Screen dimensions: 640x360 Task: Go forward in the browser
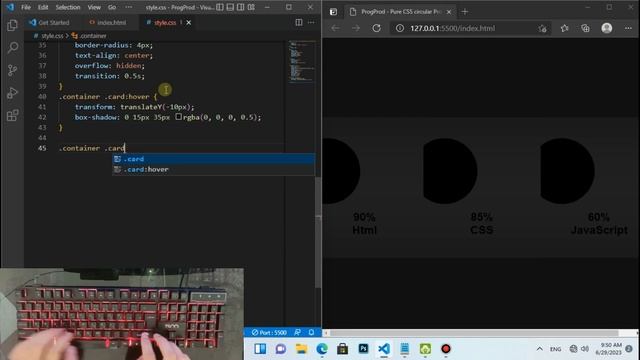point(356,28)
